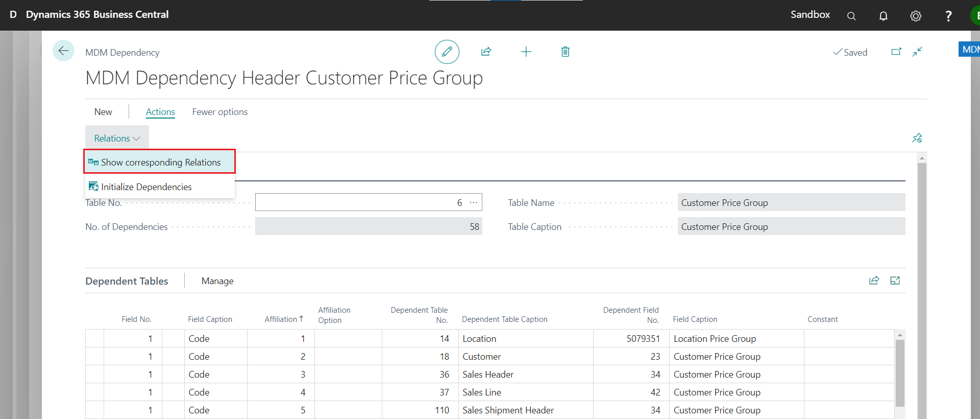Select Sales Shipment Header cell

526,410
